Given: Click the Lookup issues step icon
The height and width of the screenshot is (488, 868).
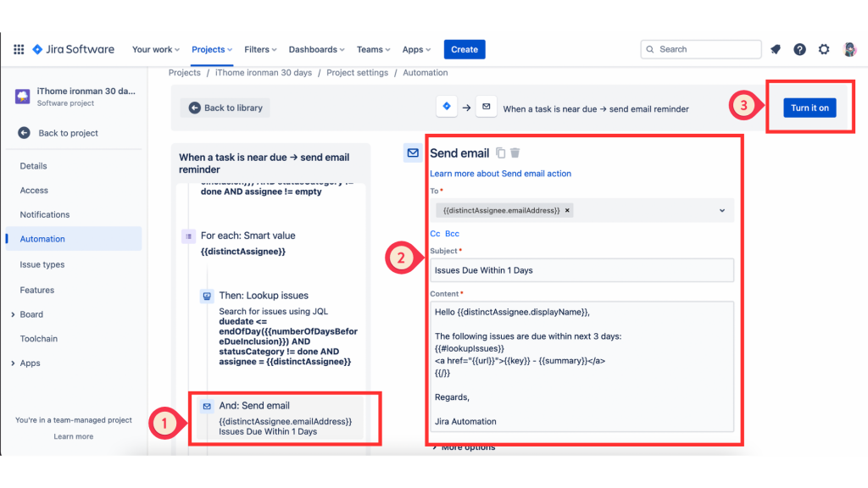Looking at the screenshot, I should tap(207, 296).
